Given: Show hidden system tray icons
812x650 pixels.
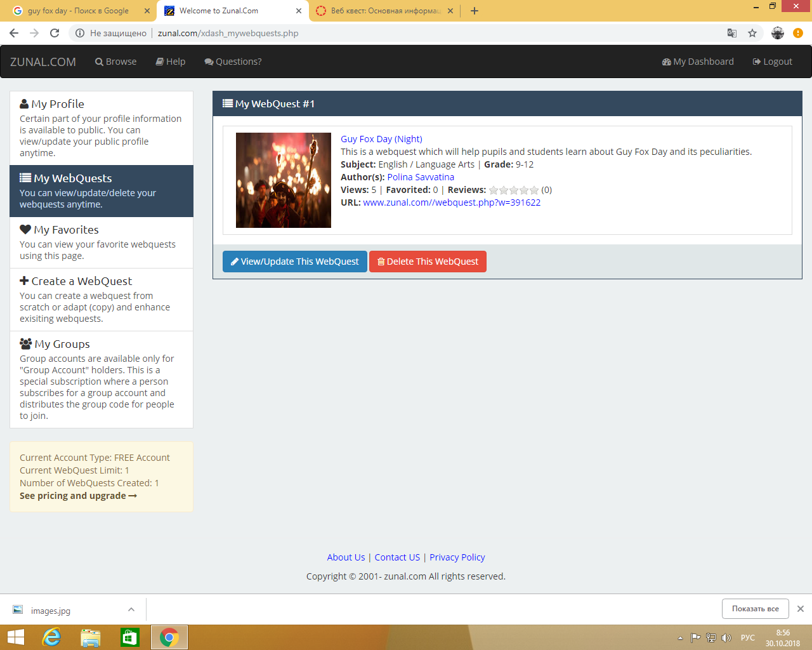Looking at the screenshot, I should click(x=680, y=638).
